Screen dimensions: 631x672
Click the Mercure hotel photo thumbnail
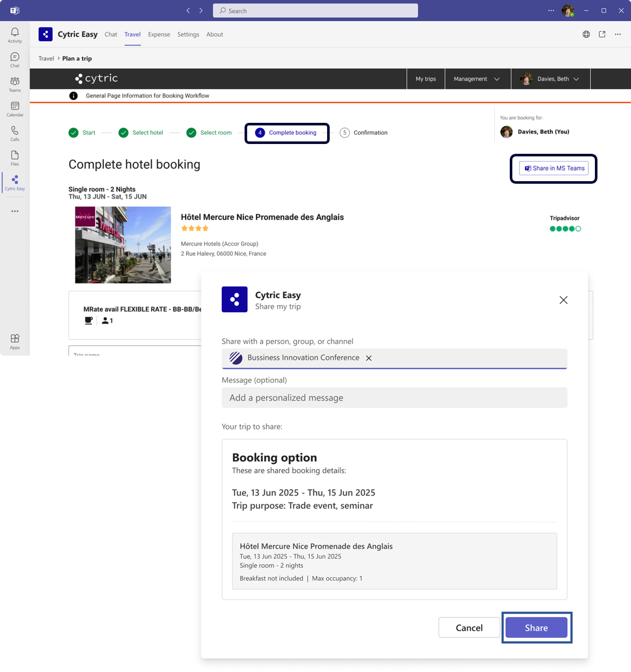[x=123, y=245]
